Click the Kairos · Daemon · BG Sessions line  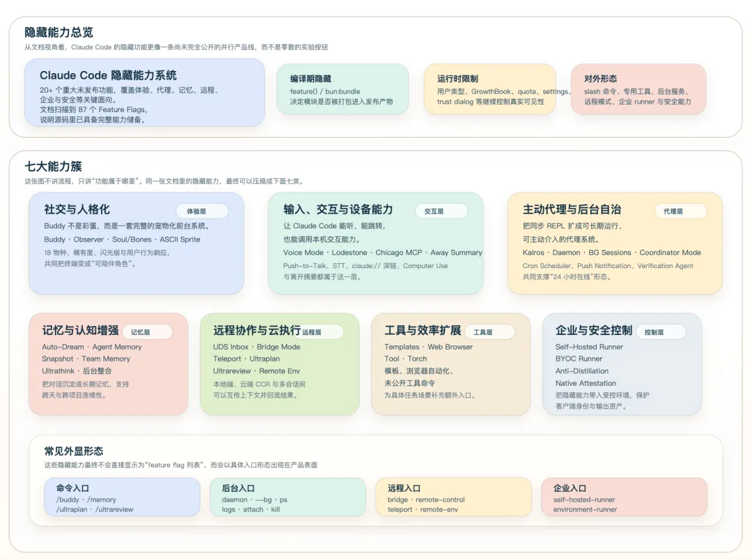[612, 252]
